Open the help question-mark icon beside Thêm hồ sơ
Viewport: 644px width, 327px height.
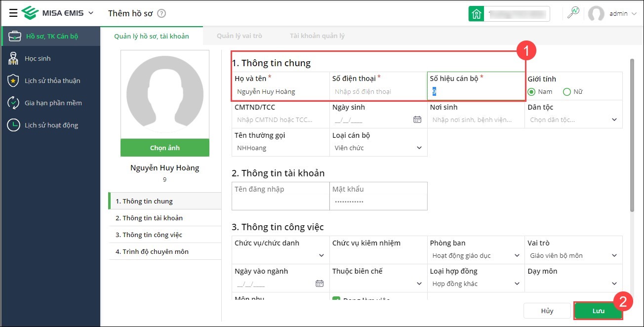point(161,13)
